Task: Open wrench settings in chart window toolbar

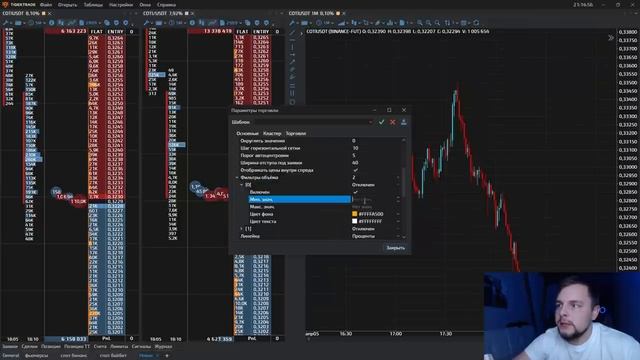Action: click(x=292, y=23)
